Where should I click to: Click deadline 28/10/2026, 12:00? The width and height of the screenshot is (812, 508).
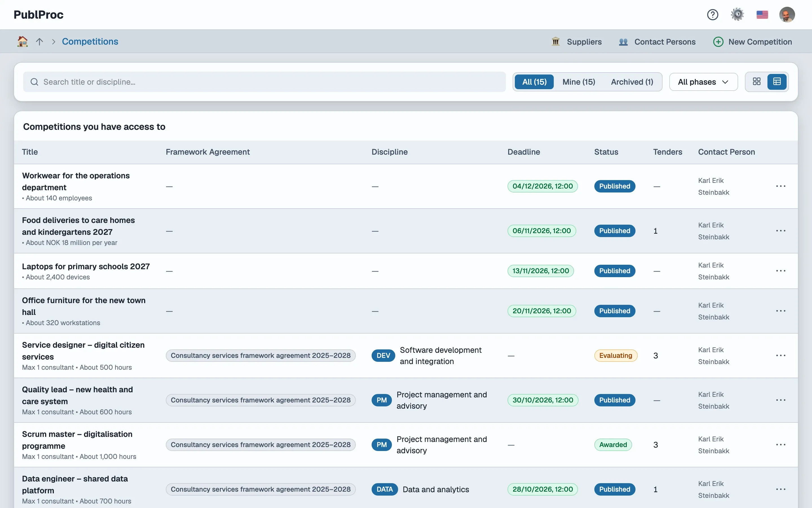pyautogui.click(x=542, y=489)
